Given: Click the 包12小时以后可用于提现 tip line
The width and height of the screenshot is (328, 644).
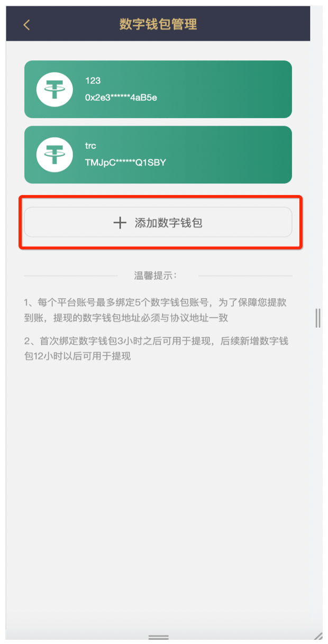Looking at the screenshot, I should [x=77, y=356].
